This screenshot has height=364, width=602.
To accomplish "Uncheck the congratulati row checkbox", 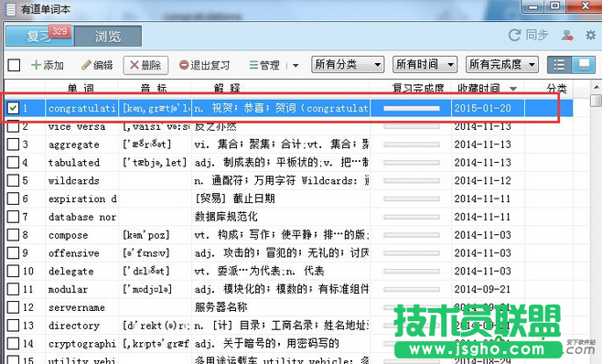I will pos(13,108).
